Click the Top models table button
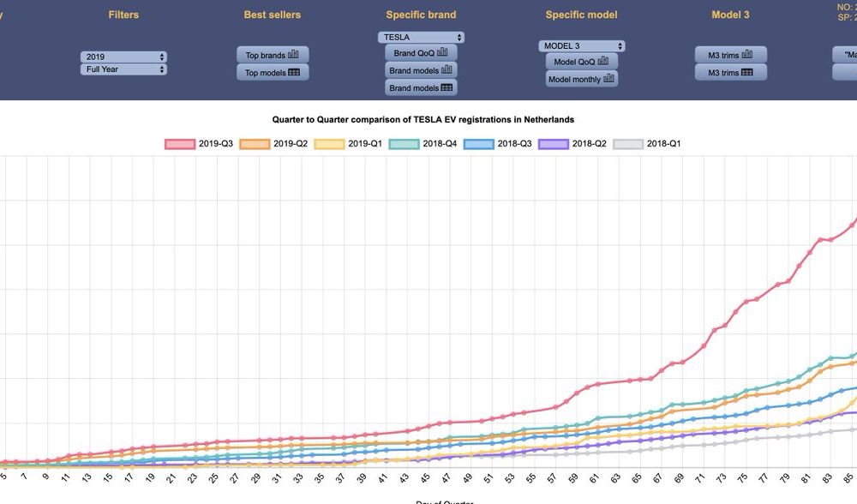 pos(273,72)
